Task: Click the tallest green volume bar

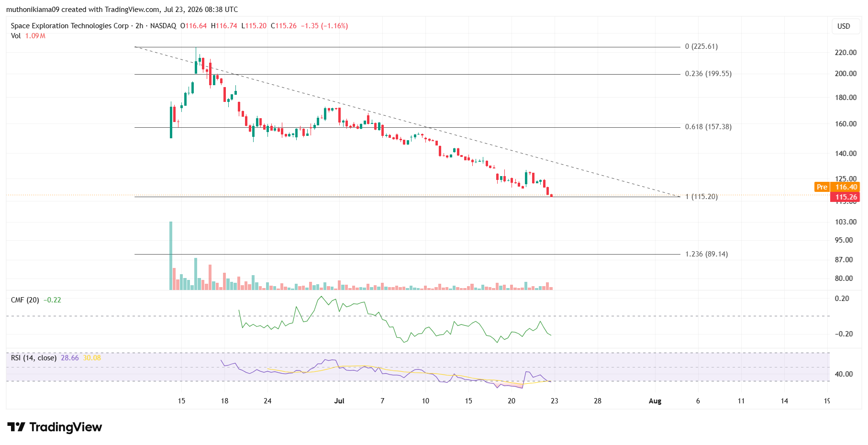Action: (x=171, y=256)
